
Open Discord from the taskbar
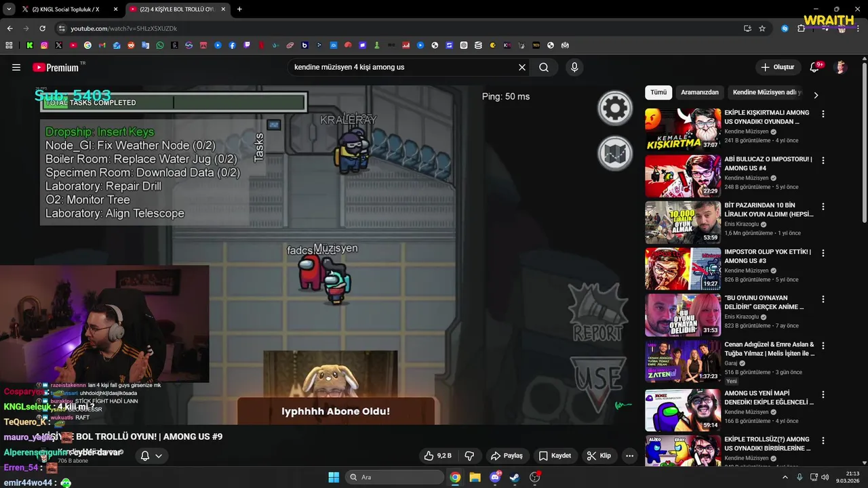pos(495,477)
